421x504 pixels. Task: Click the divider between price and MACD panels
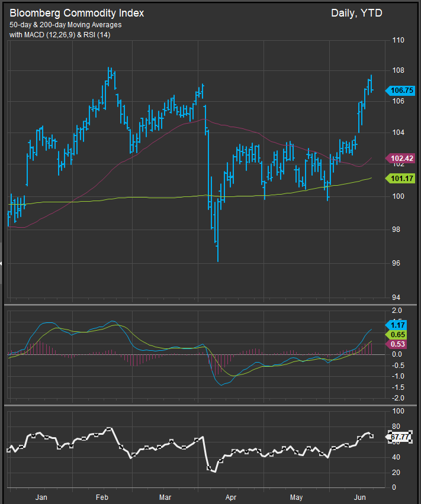[x=210, y=305]
